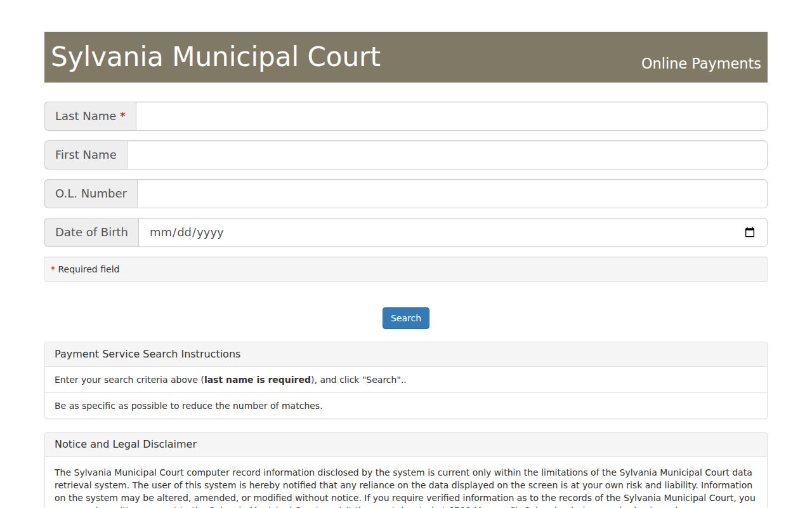Screen dimensions: 812x508
Task: Select the Payment Service Search Instructions heading
Action: (x=147, y=354)
